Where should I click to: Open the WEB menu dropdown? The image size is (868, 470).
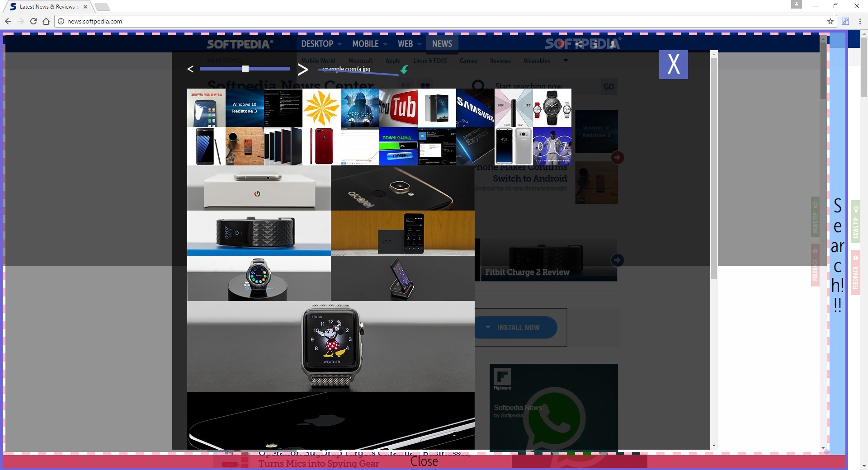[409, 44]
